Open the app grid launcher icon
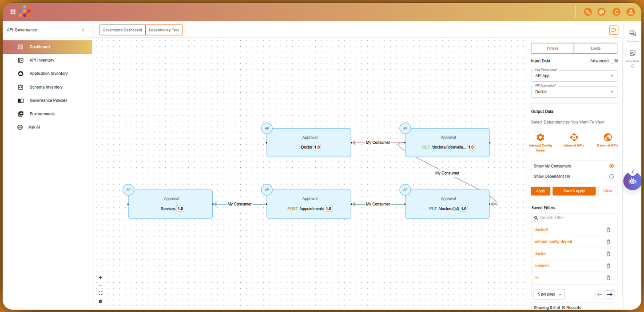 [x=12, y=12]
